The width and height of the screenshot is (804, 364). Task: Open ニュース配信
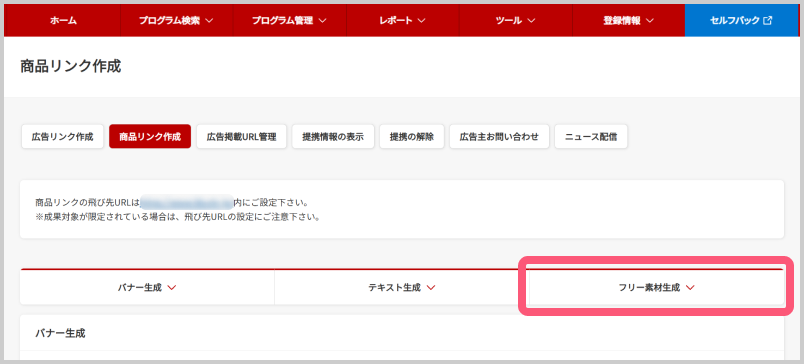[x=591, y=137]
